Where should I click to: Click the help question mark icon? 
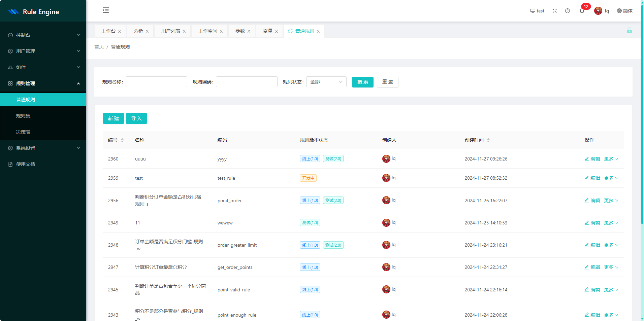(x=568, y=11)
